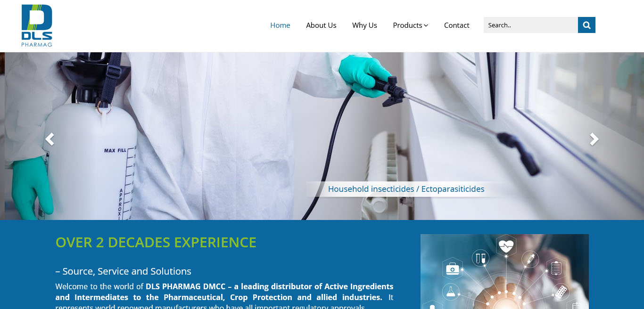Focus the Search.. input field
The width and height of the screenshot is (644, 309).
click(x=531, y=25)
